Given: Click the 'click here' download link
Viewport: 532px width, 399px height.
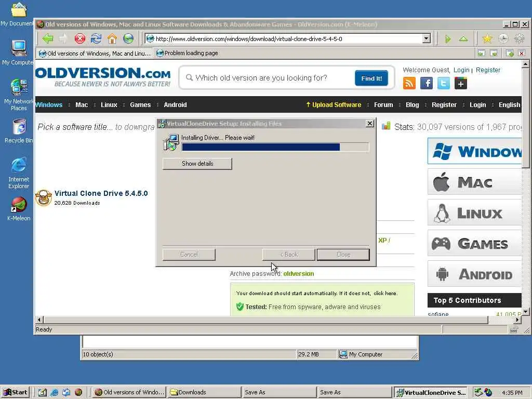Looking at the screenshot, I should 385,293.
